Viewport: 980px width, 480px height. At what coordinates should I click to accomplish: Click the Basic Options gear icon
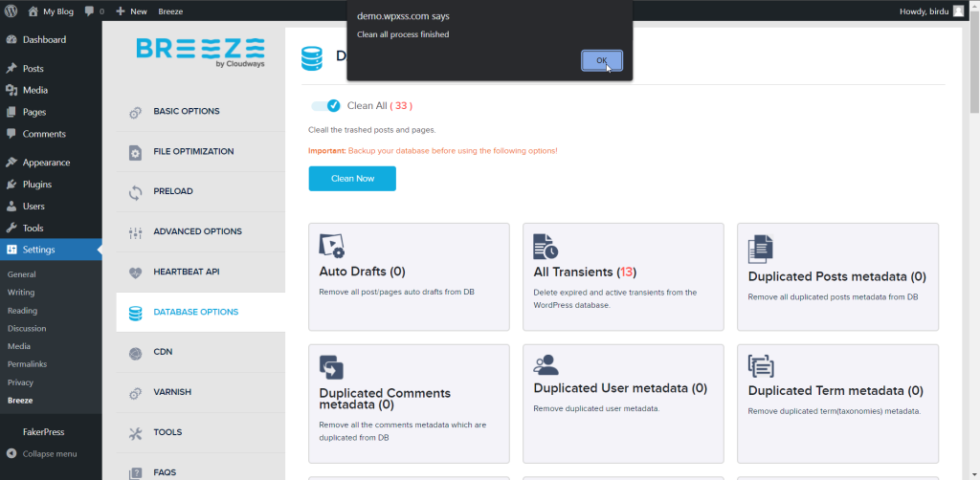135,113
